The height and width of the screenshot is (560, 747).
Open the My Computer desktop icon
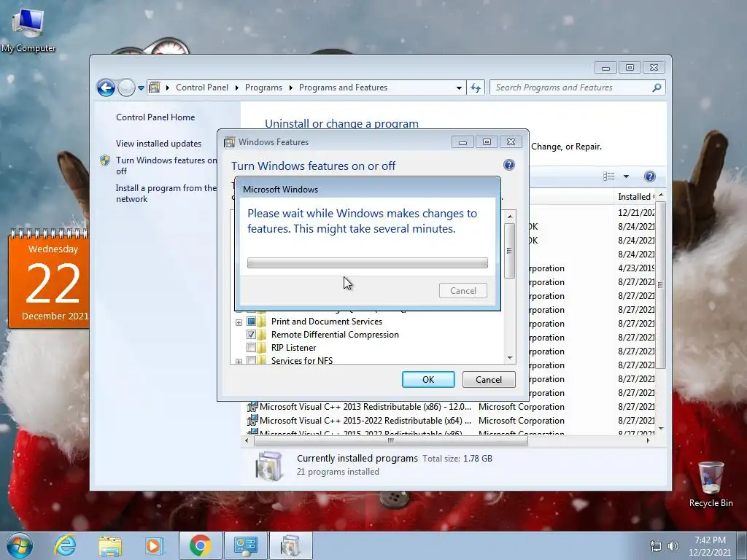click(28, 29)
